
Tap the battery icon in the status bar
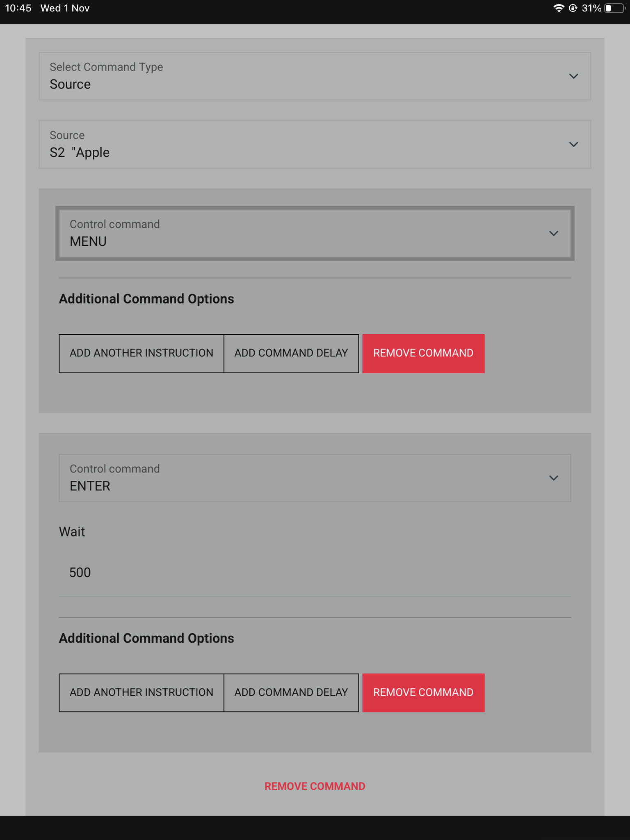tap(614, 8)
